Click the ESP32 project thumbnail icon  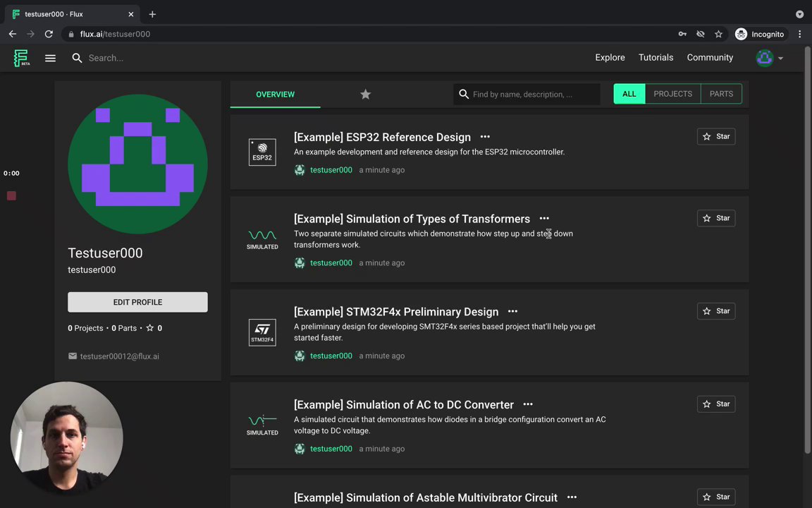pos(262,152)
